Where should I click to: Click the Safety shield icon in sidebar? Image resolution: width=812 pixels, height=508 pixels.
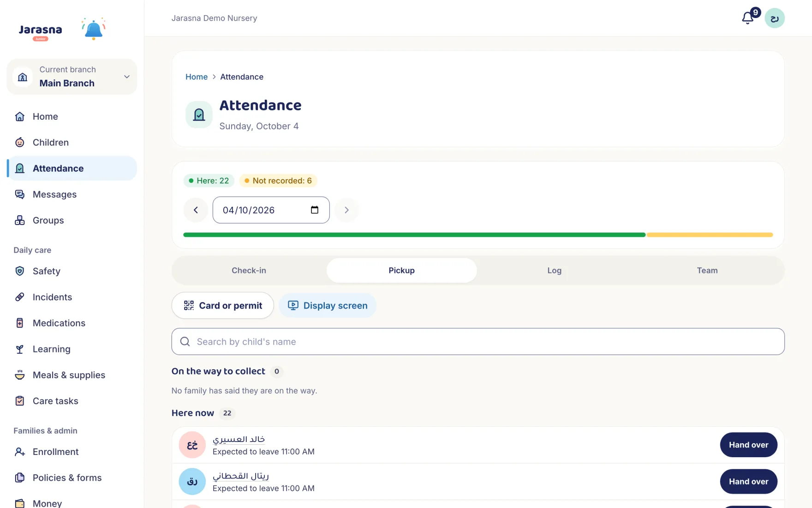pos(20,271)
